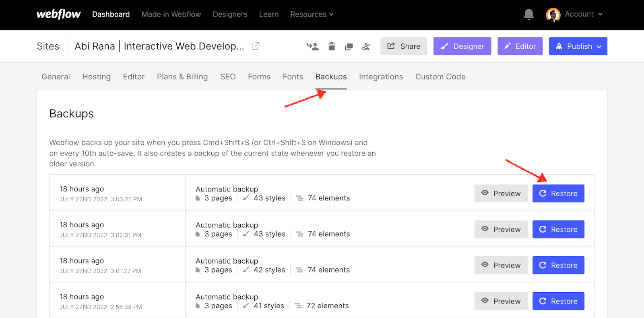Preview the 3:03:25 PM backup
The width and height of the screenshot is (644, 318).
tap(501, 193)
